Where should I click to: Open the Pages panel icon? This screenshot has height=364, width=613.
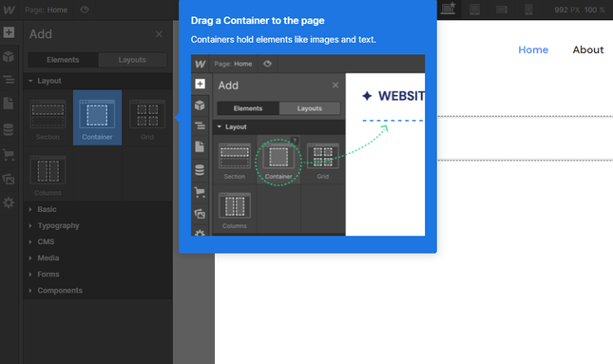point(9,104)
